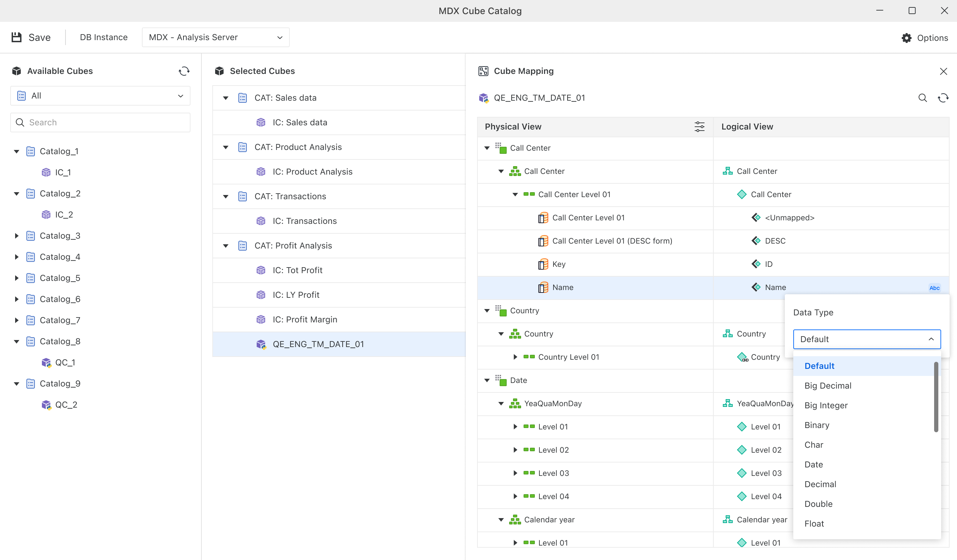Click the Abc data type badge
Screen dimensions: 957x560
pos(934,288)
